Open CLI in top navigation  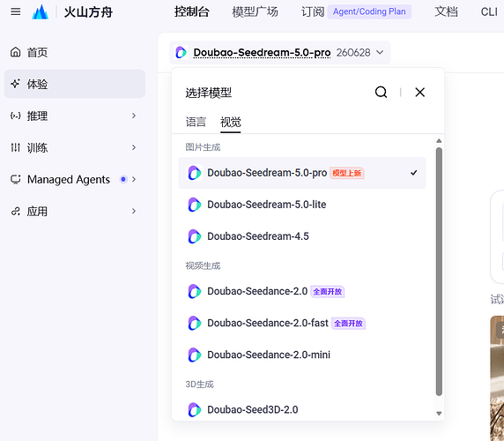click(489, 11)
